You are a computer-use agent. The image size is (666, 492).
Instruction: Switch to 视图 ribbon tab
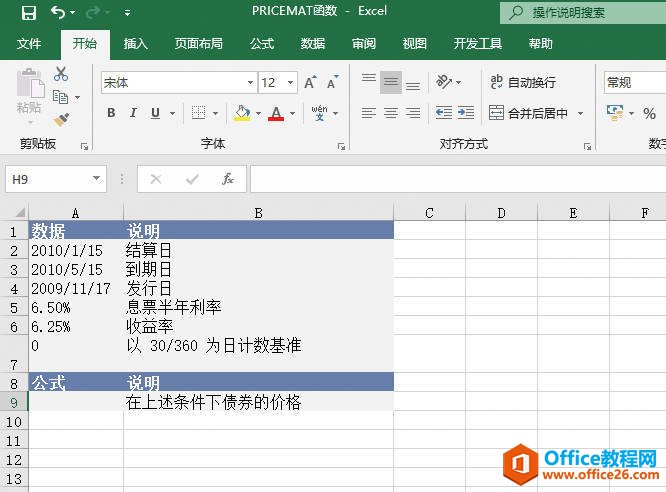coord(415,43)
